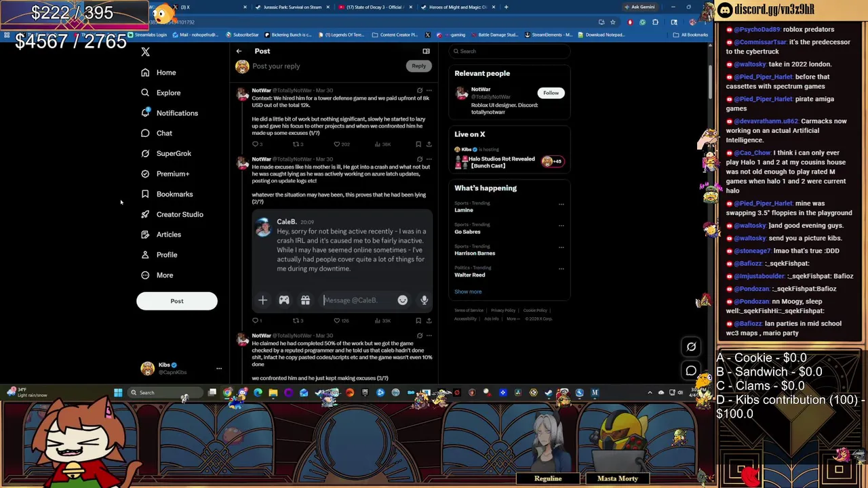Open the Articles icon in sidebar
The image size is (868, 488).
tap(145, 235)
